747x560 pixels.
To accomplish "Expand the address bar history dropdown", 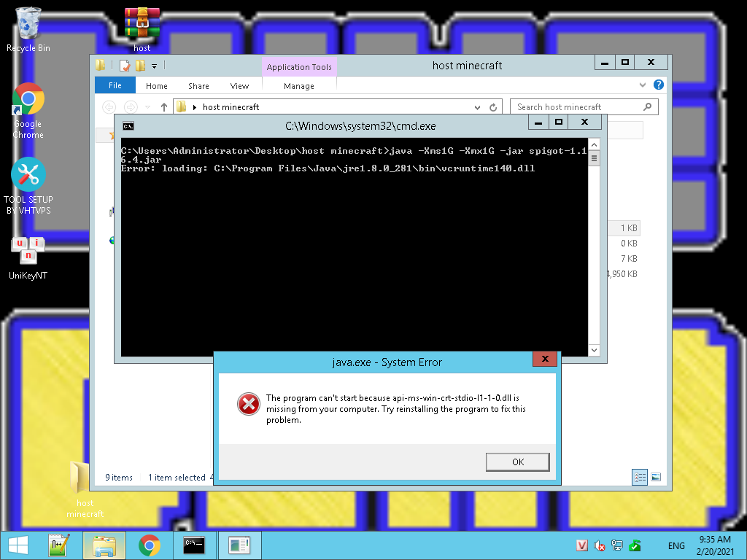I will tap(477, 108).
